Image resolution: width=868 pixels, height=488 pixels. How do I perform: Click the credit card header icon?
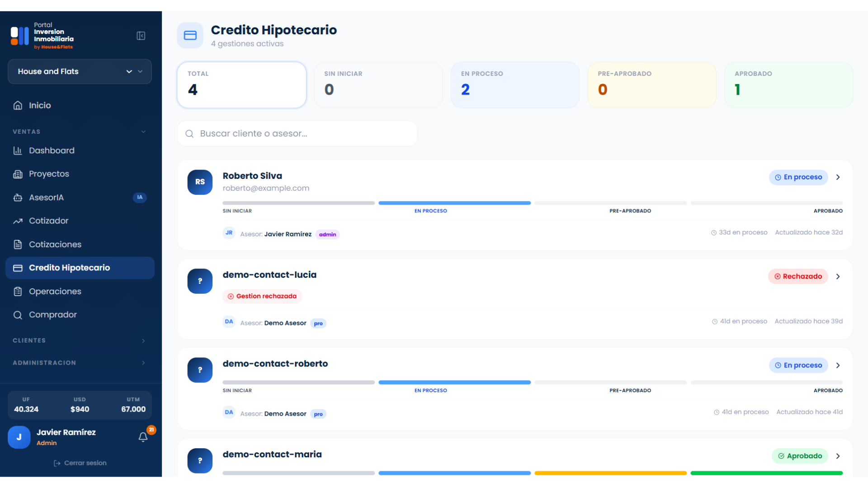tap(190, 35)
